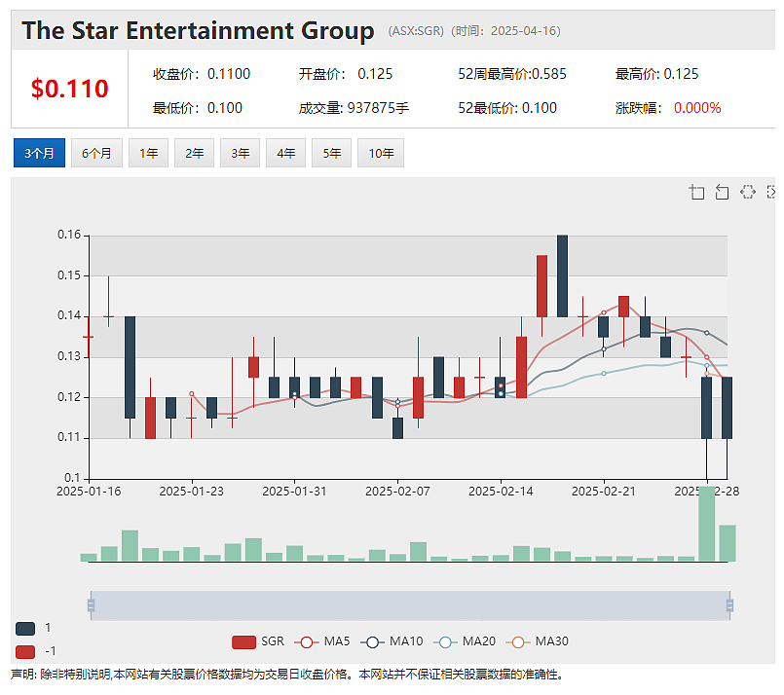Click The Star Entertainment Group title
The height and width of the screenshot is (695, 784).
click(x=198, y=30)
